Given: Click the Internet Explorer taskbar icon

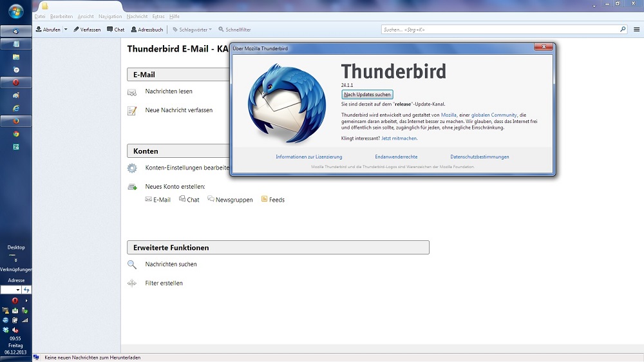Looking at the screenshot, I should tap(16, 108).
